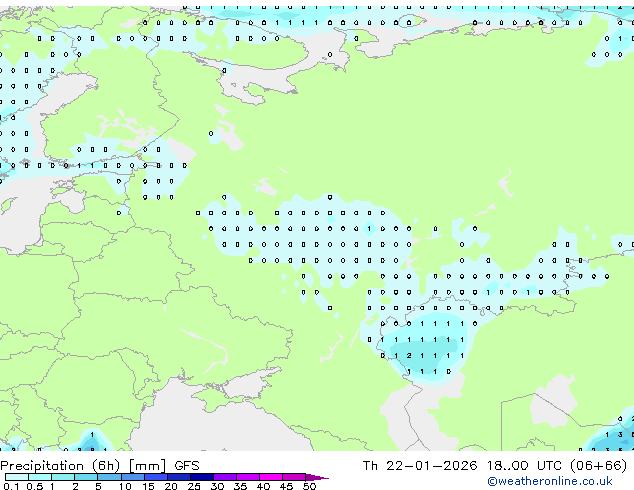Click the '20' legend scale label
This screenshot has width=634, height=490.
pos(171,486)
